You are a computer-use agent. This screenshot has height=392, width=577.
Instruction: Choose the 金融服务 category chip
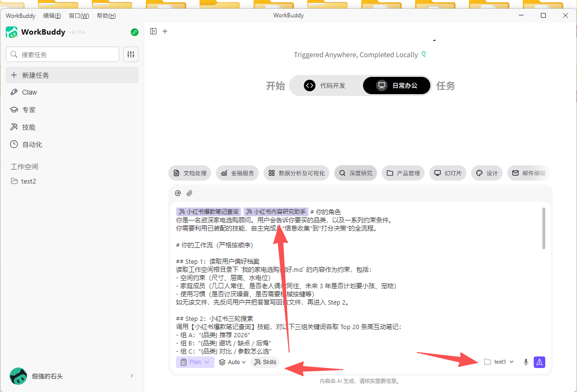click(x=238, y=173)
